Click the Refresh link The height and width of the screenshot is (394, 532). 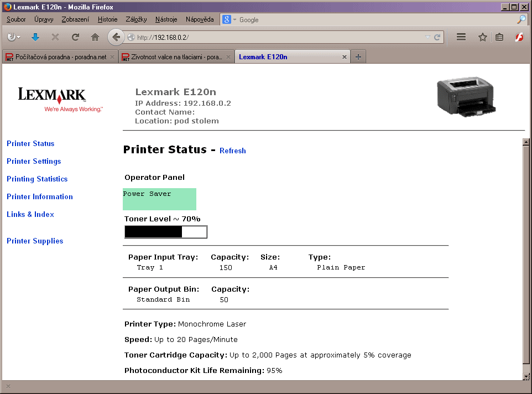232,151
